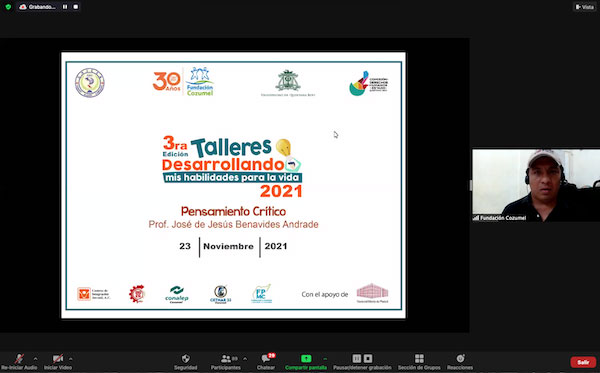Expand audio options arrow beside microphone
This screenshot has height=373, width=600.
click(36, 359)
